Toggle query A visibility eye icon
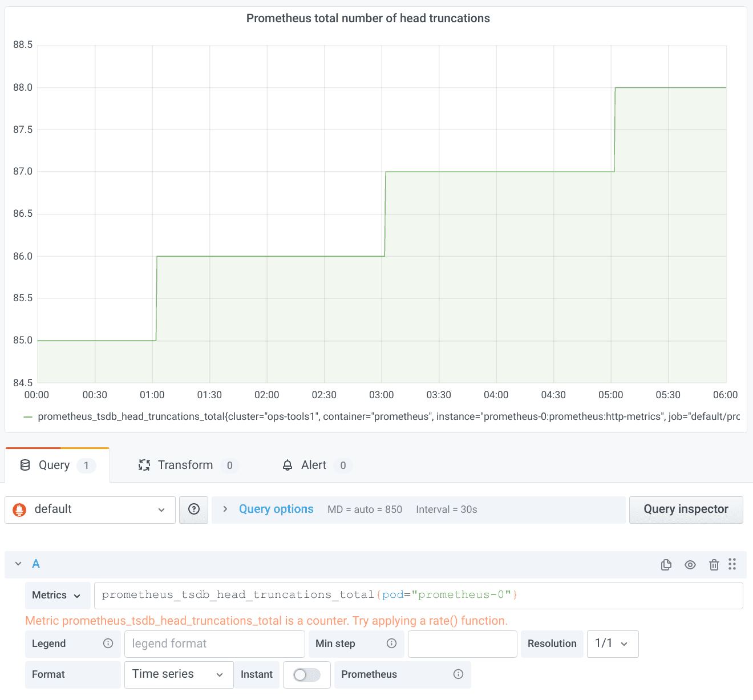This screenshot has width=753, height=700. (x=690, y=565)
